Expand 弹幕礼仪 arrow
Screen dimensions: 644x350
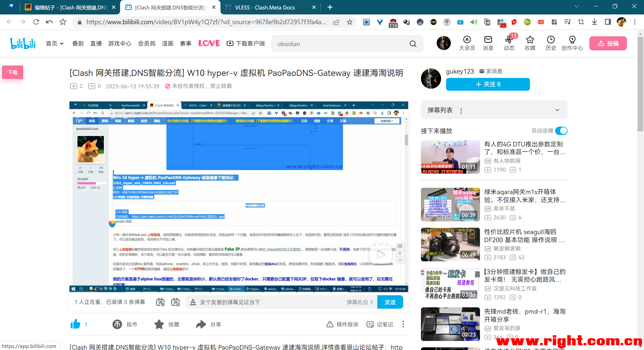point(371,302)
